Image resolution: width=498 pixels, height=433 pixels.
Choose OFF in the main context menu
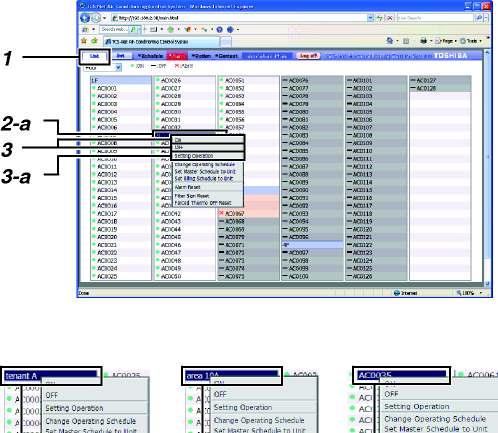click(208, 147)
